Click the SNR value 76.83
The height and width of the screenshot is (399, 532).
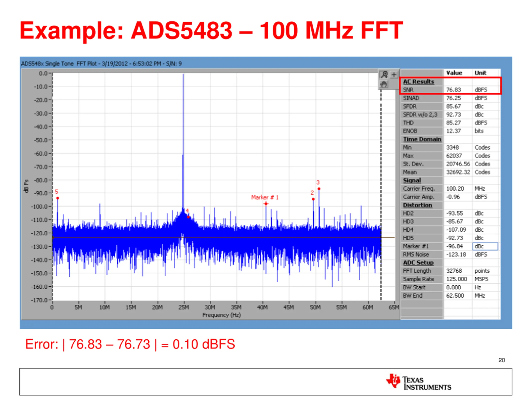point(453,90)
